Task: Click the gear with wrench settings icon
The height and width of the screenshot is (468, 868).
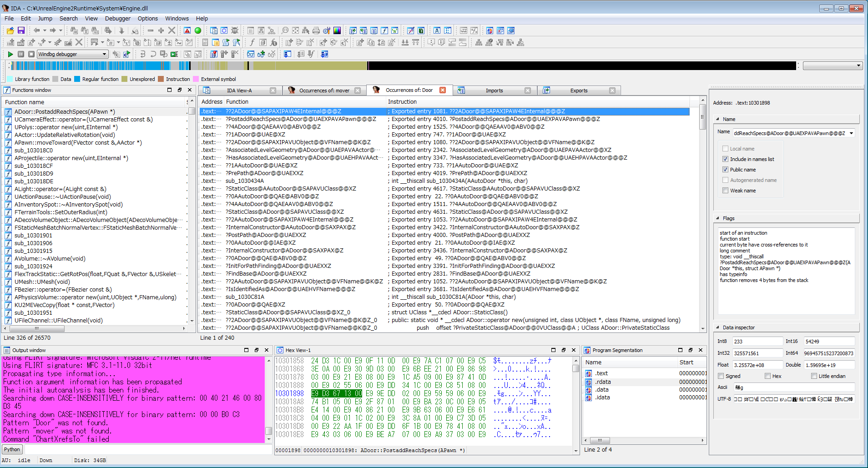Action: point(327,30)
